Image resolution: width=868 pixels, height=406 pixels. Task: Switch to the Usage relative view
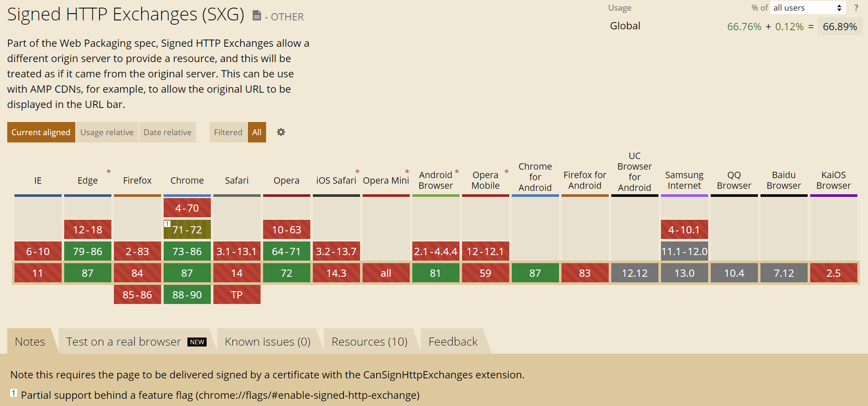107,132
